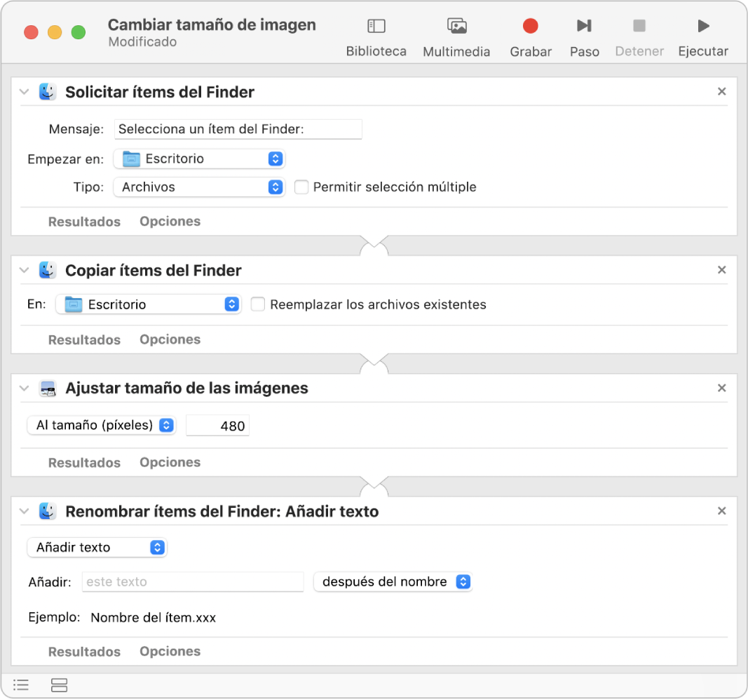Show the Multimedia browser

[x=456, y=27]
